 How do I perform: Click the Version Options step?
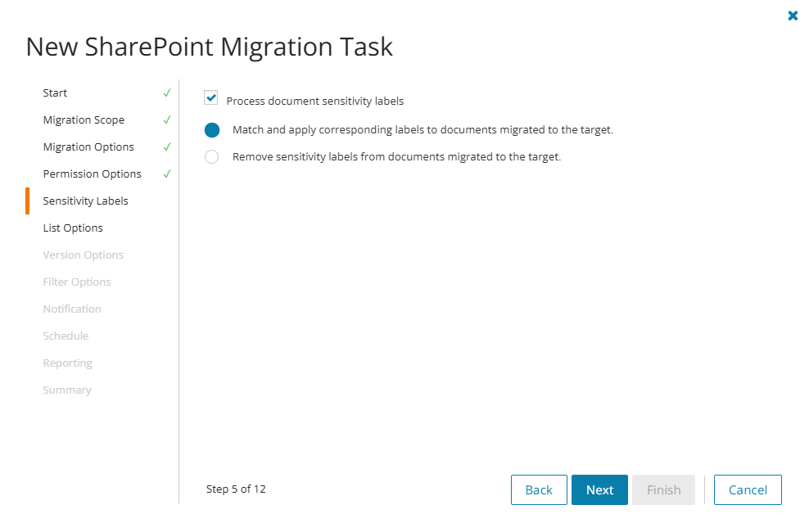(x=83, y=255)
